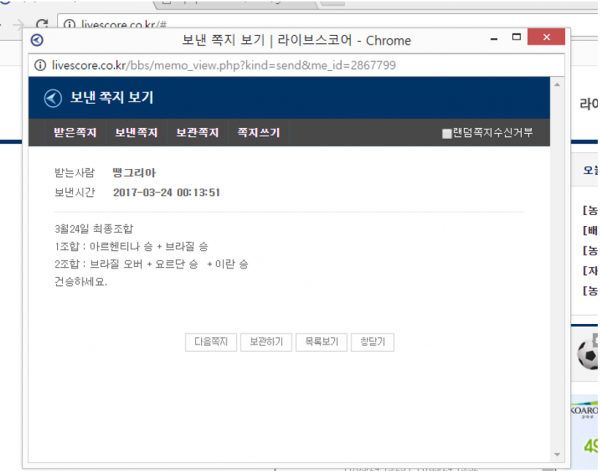600x471 pixels.
Task: Click the popup title bar's round app icon
Action: coord(37,40)
